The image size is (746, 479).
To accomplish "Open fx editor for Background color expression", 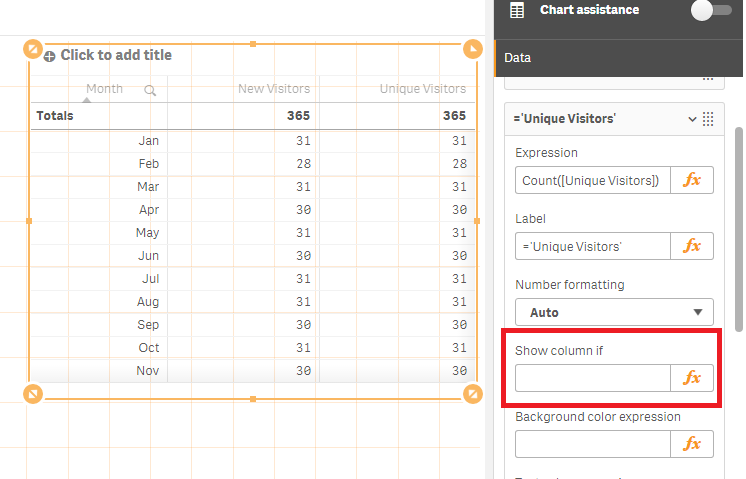I will pos(692,444).
